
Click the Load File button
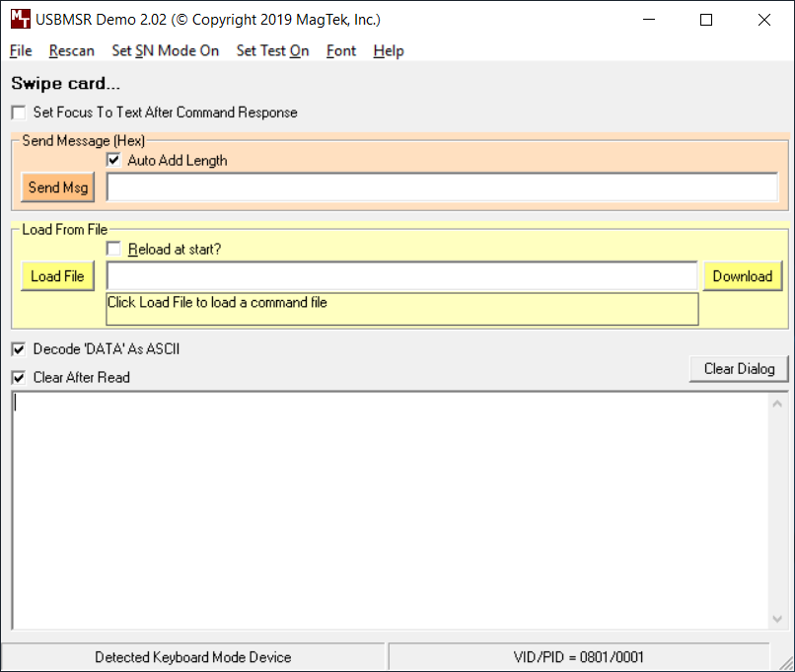58,276
